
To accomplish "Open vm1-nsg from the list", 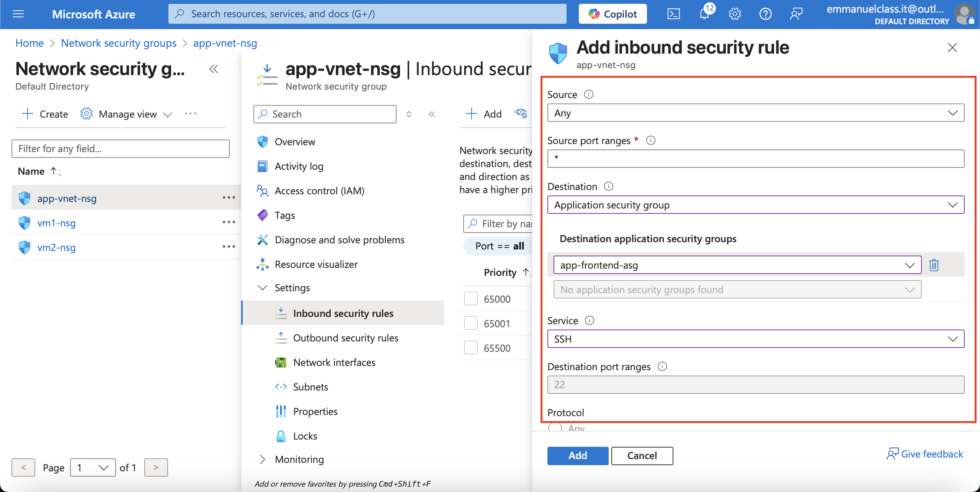I will pyautogui.click(x=56, y=223).
